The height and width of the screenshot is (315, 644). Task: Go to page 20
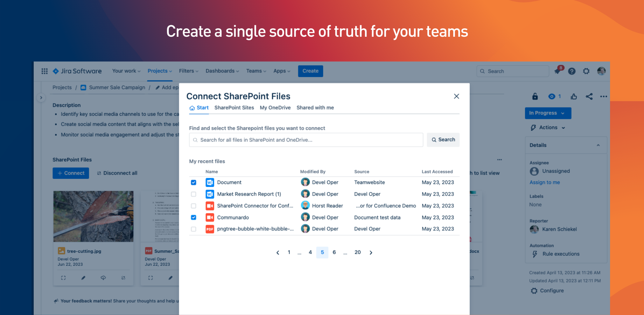tap(357, 252)
